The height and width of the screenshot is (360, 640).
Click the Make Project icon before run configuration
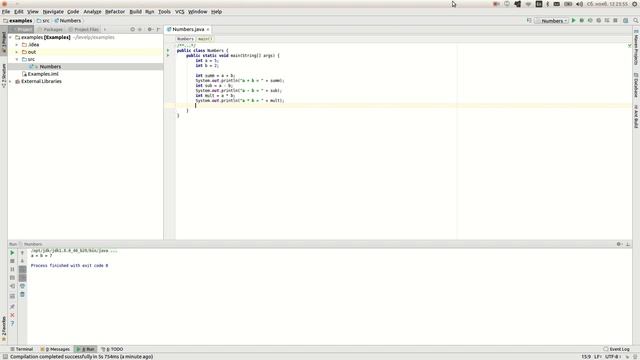tap(529, 20)
